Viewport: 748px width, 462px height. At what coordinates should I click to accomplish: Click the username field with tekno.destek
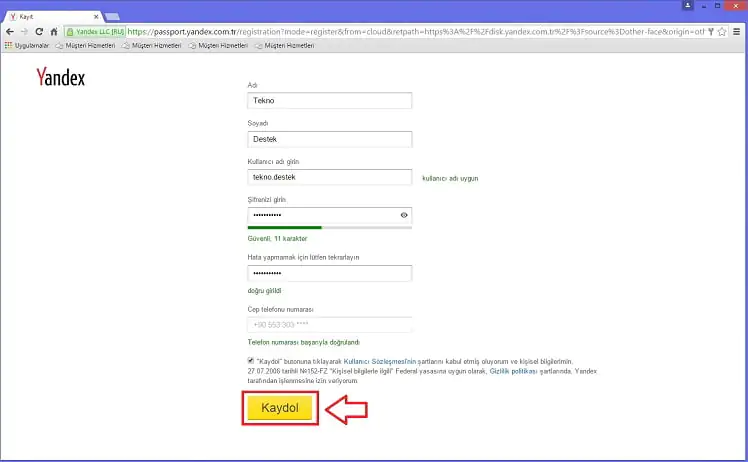tap(330, 177)
